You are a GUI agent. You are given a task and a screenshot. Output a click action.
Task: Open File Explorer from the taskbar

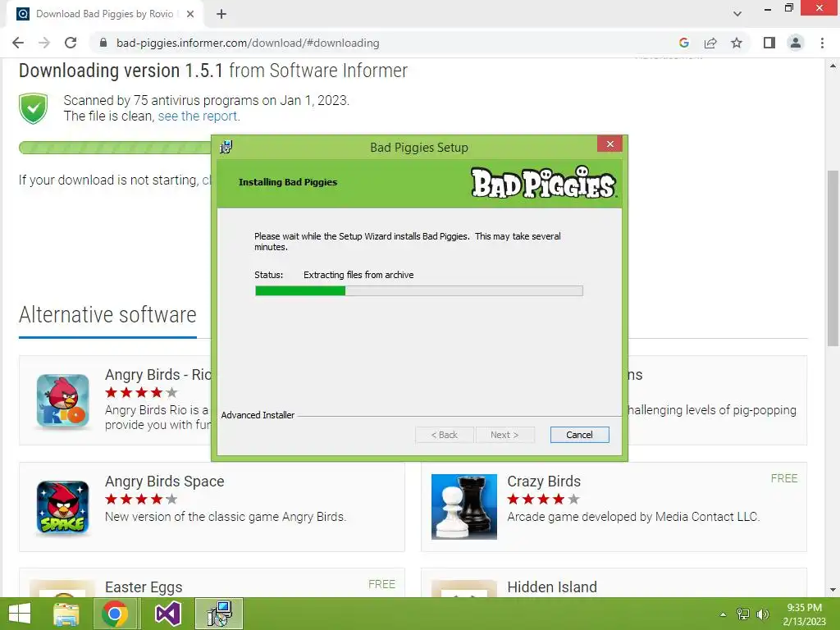pyautogui.click(x=66, y=614)
